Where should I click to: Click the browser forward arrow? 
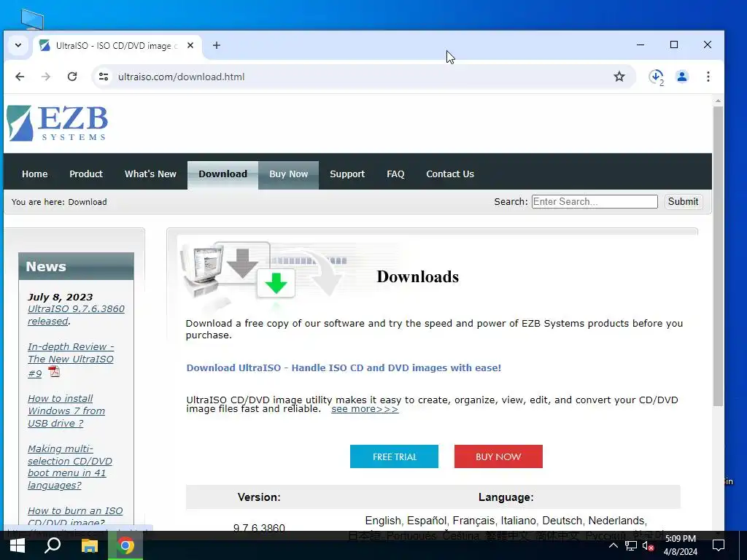click(46, 77)
